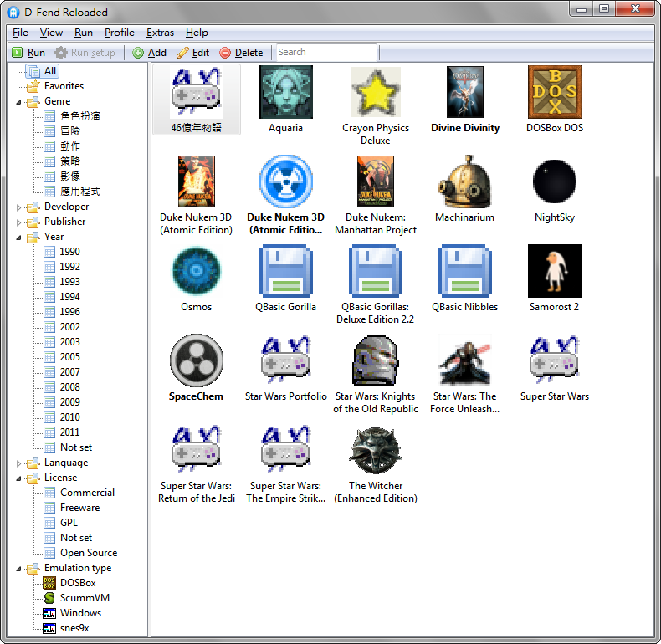The height and width of the screenshot is (644, 661).
Task: Select the All tree item
Action: point(42,71)
